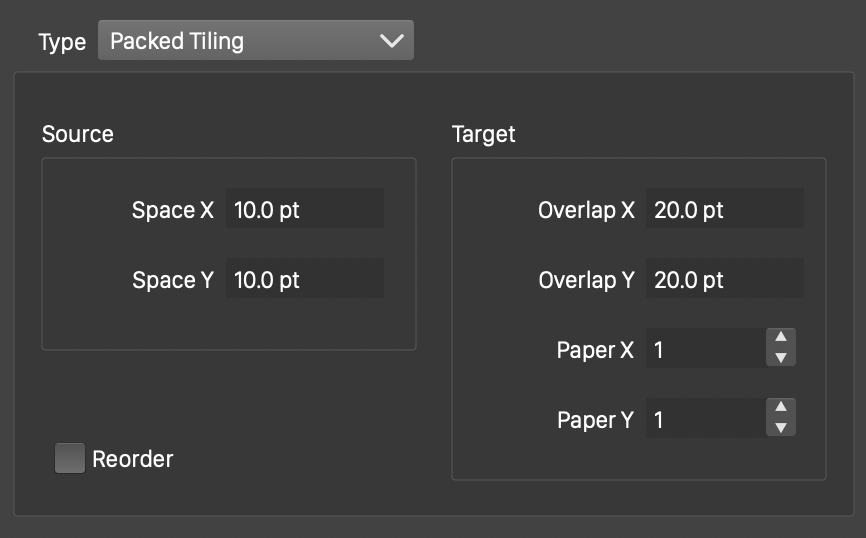
Task: Click the Overlap Y label
Action: [586, 280]
